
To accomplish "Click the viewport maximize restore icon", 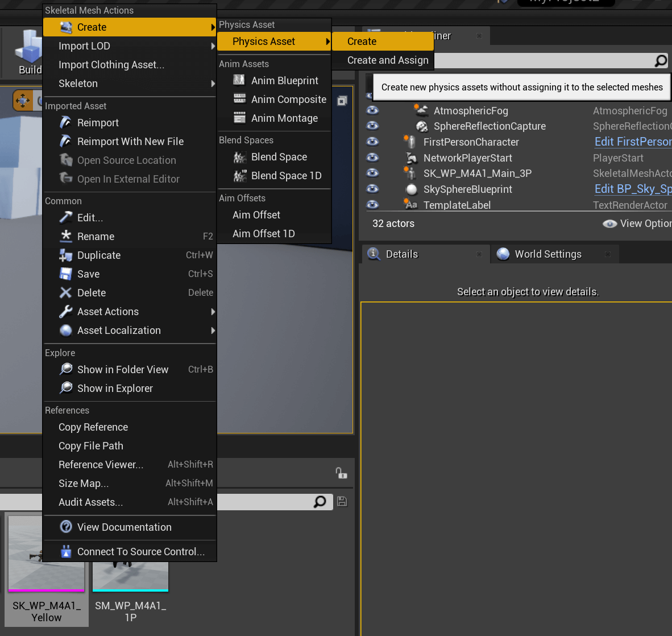I will (342, 101).
